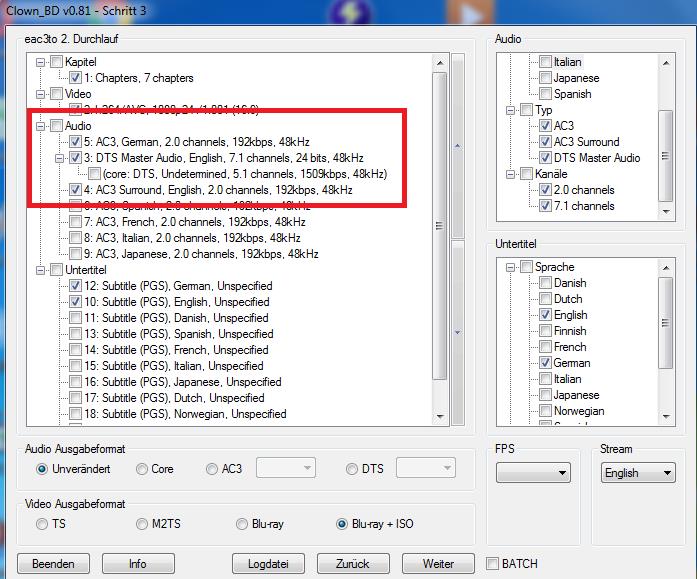Check Japanese in the Audio filter list
This screenshot has height=579, width=697.
(545, 78)
